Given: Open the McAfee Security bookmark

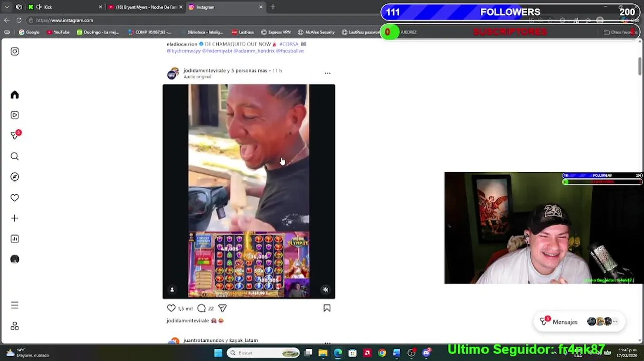Looking at the screenshot, I should (x=316, y=32).
